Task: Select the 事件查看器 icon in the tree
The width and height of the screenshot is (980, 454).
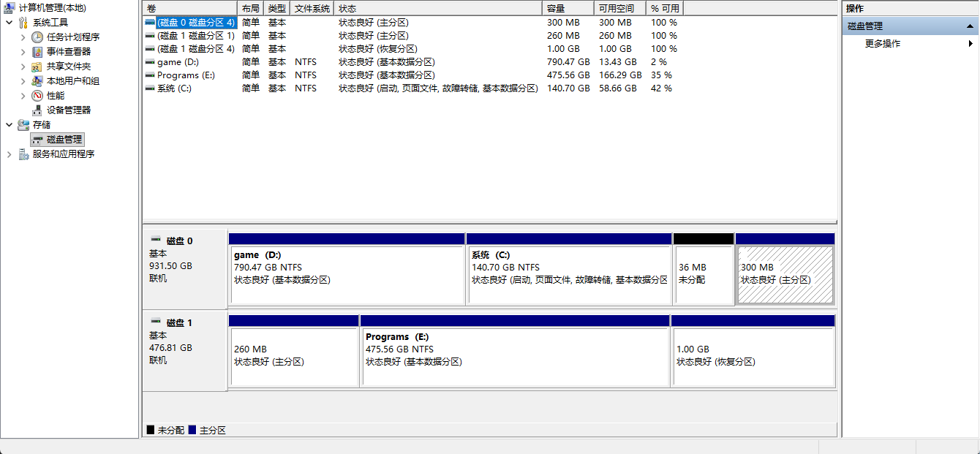Action: (x=37, y=52)
